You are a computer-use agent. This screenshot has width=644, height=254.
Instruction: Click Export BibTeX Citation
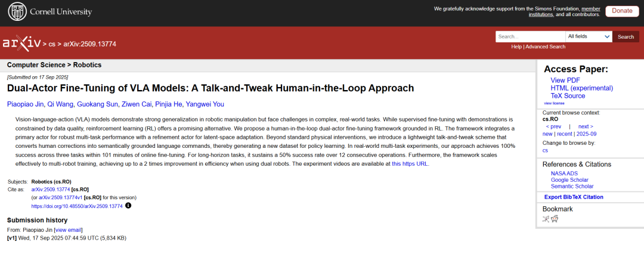tap(574, 197)
